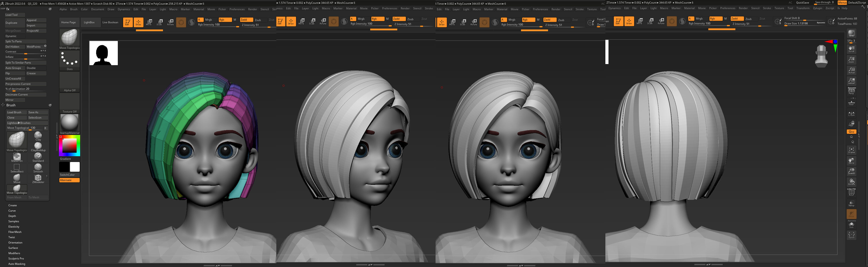Click the silhouette reference thumbnail
The height and width of the screenshot is (267, 868).
pos(103,53)
